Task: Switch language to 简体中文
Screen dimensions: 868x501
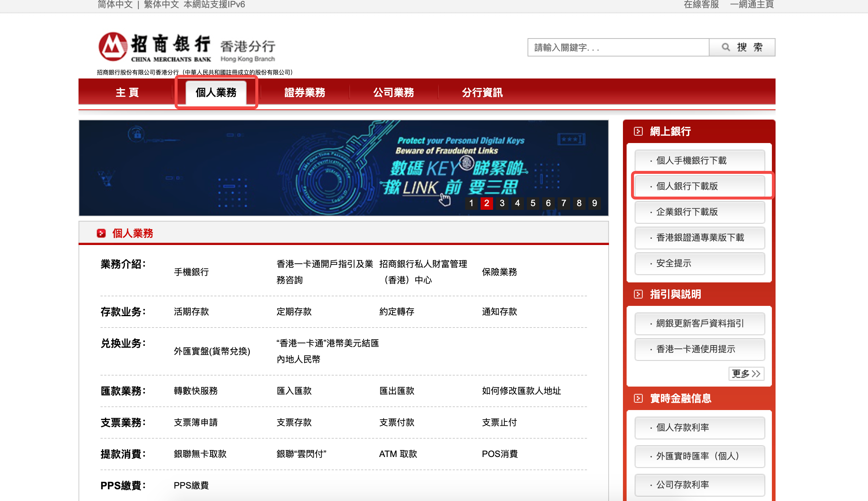Action: click(115, 4)
